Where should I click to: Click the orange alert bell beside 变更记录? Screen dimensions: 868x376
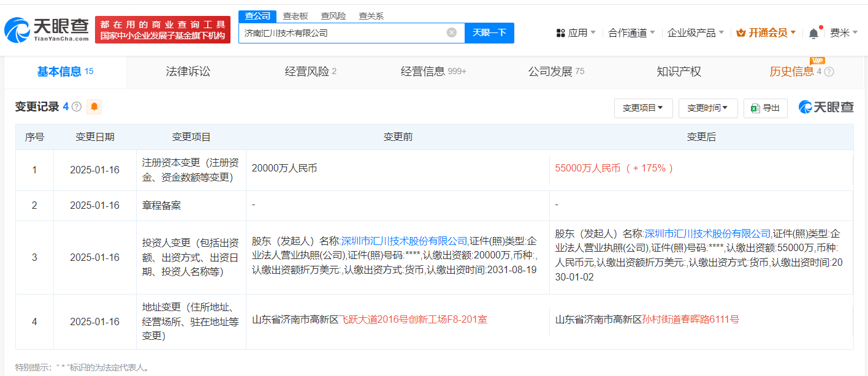(x=94, y=107)
